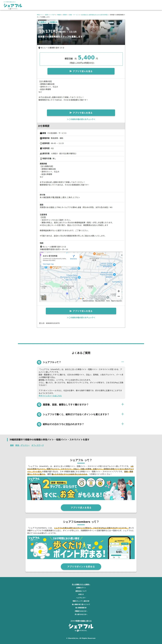The image size is (162, 644).
Task: Click アプリで求人を見る button above お仕事概要
Action: coord(81,113)
